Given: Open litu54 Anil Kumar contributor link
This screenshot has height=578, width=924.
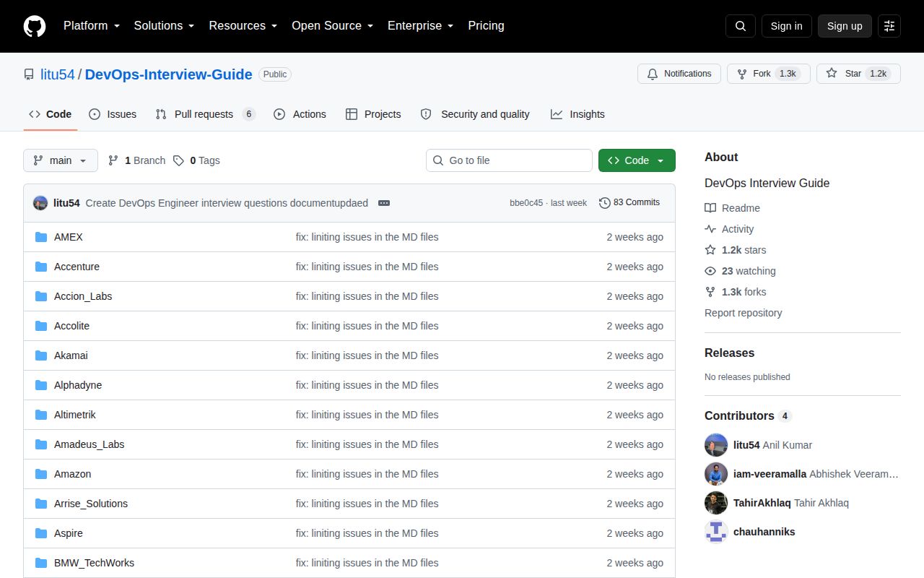Looking at the screenshot, I should [x=772, y=445].
